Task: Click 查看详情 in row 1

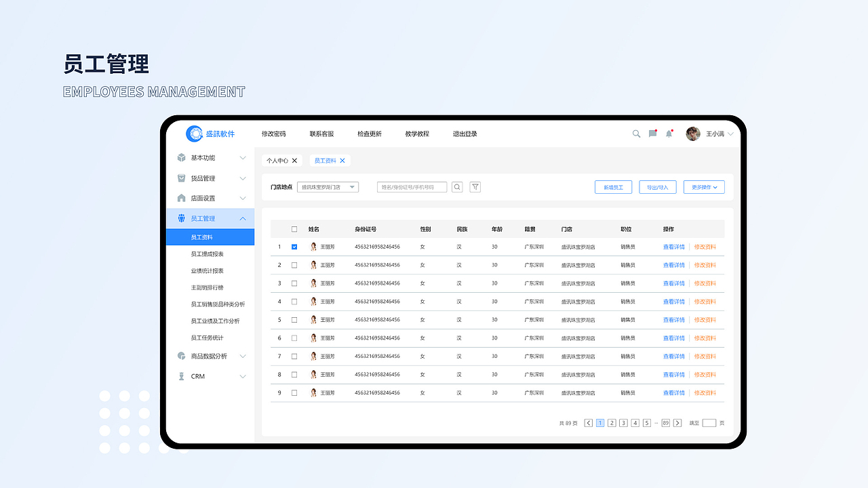Action: [x=674, y=247]
